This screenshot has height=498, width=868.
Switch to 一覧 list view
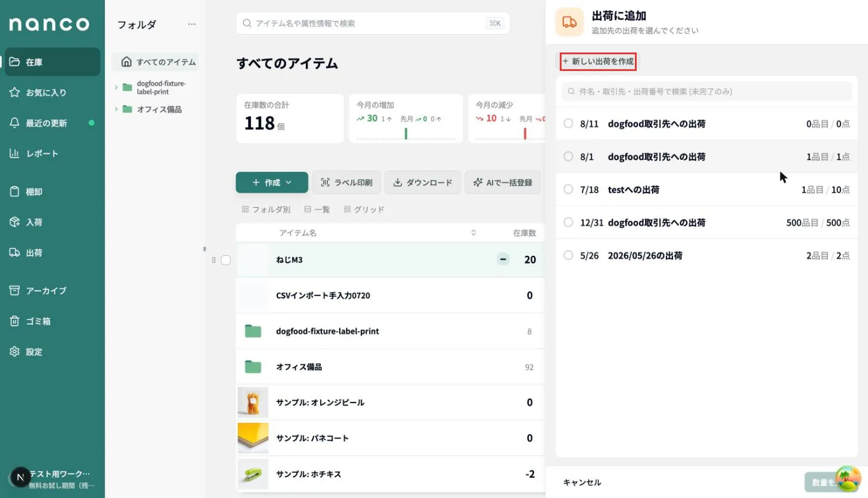317,209
